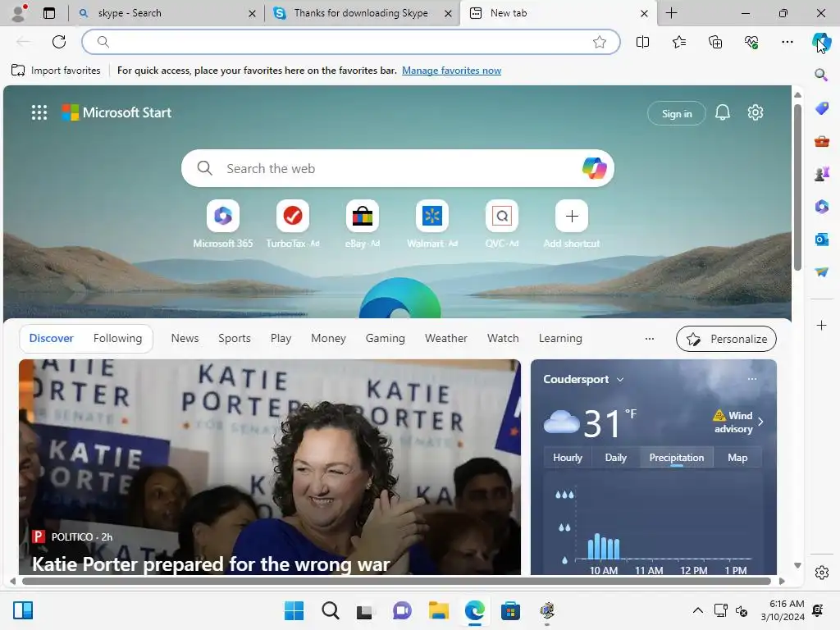Open the News category
The height and width of the screenshot is (630, 840).
tap(185, 339)
